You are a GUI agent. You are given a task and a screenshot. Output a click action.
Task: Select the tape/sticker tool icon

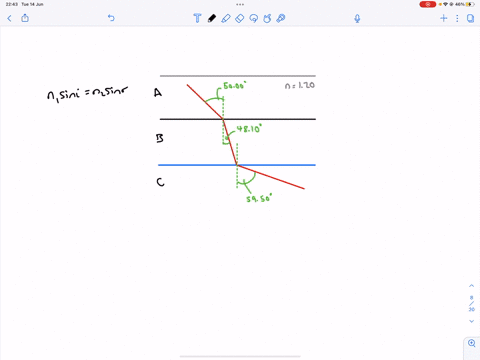coord(281,18)
